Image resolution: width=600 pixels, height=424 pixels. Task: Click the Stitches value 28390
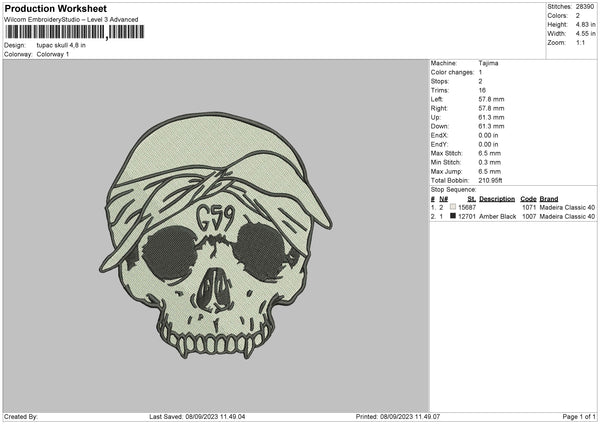click(x=585, y=7)
